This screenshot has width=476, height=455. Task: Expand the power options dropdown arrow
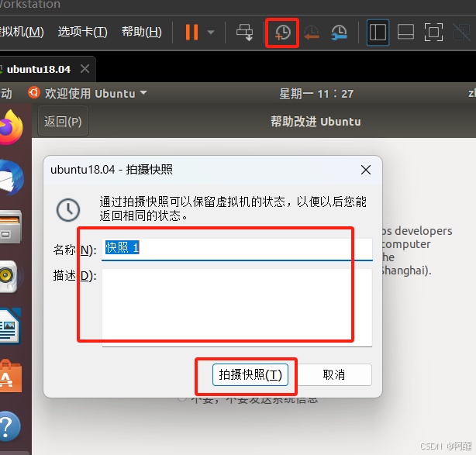pyautogui.click(x=211, y=33)
